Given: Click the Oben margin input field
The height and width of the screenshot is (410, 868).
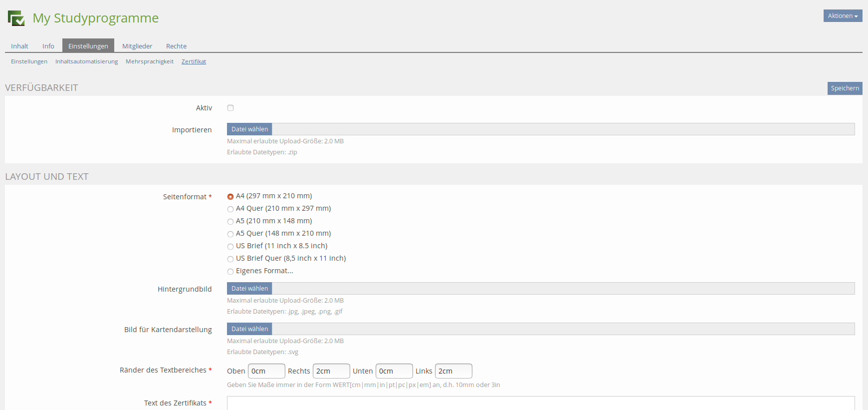Looking at the screenshot, I should coord(266,371).
